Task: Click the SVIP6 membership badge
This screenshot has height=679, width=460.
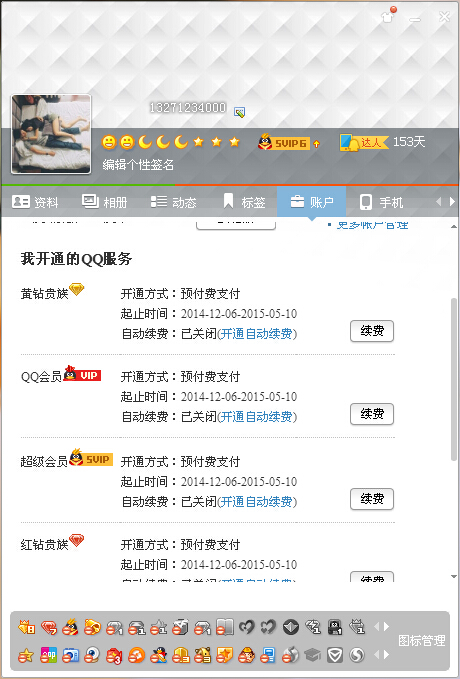Action: 283,142
